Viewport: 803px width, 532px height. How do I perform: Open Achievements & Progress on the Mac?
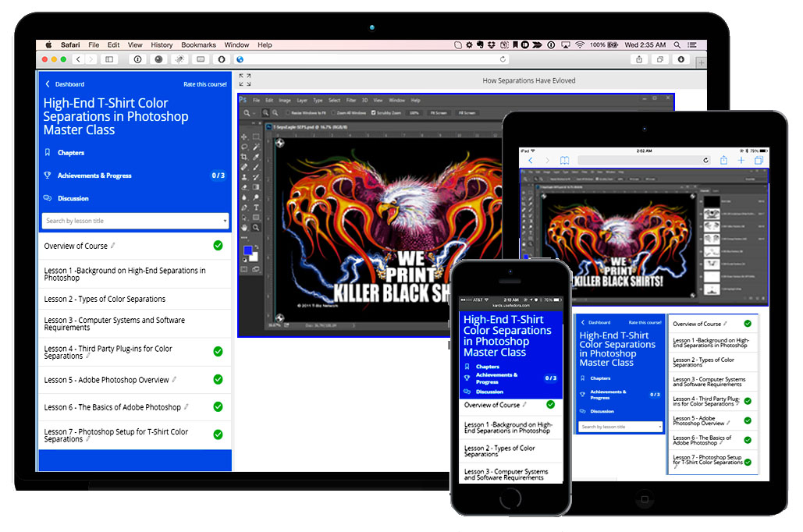94,176
